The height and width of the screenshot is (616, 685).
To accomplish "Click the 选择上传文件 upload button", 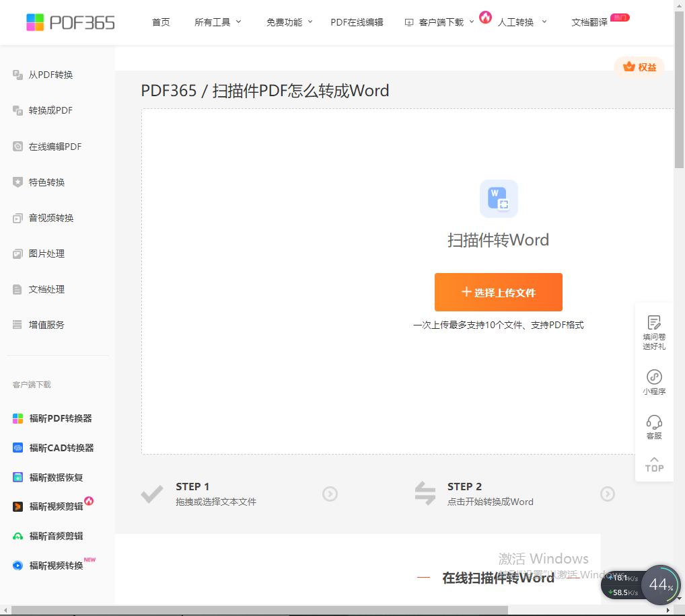I will click(499, 292).
